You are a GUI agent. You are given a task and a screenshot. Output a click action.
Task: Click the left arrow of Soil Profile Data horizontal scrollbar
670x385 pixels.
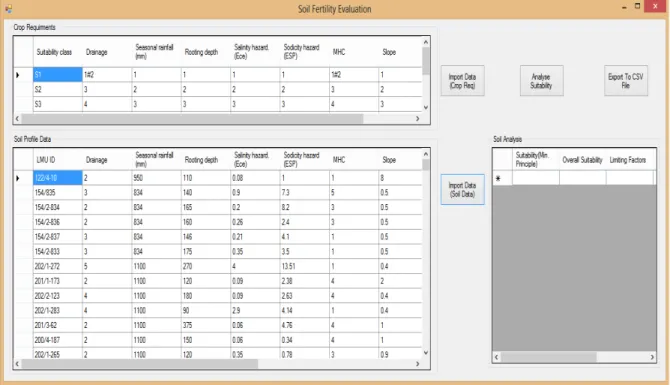pyautogui.click(x=17, y=364)
